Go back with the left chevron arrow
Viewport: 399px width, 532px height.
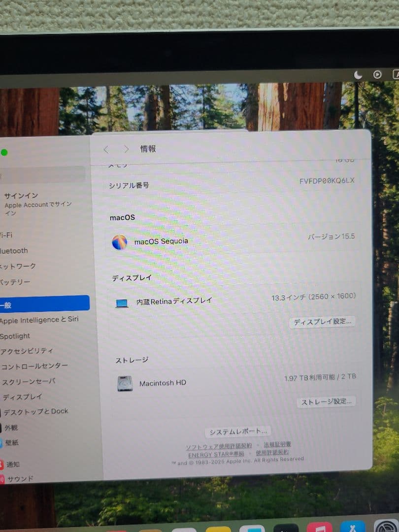pyautogui.click(x=106, y=150)
